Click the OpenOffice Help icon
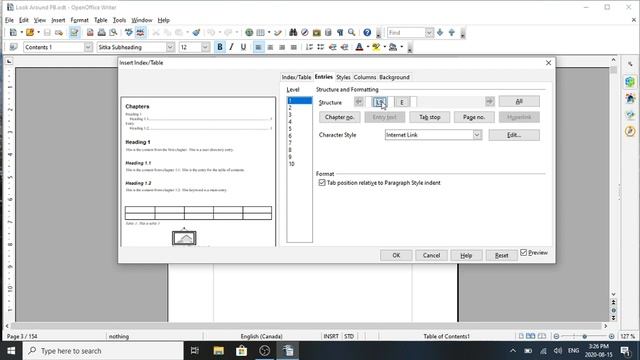640x360 pixels. pyautogui.click(x=367, y=33)
